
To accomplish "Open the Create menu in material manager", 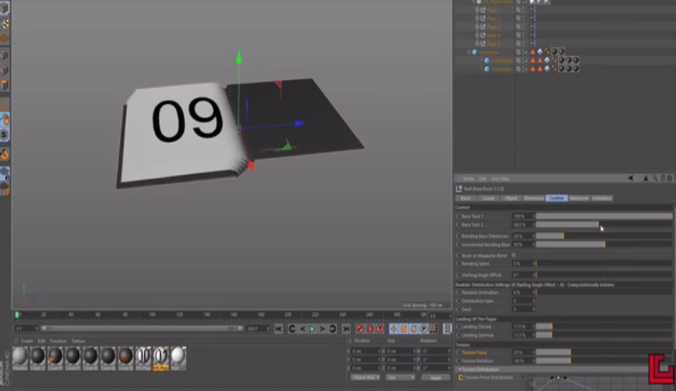I will point(27,341).
